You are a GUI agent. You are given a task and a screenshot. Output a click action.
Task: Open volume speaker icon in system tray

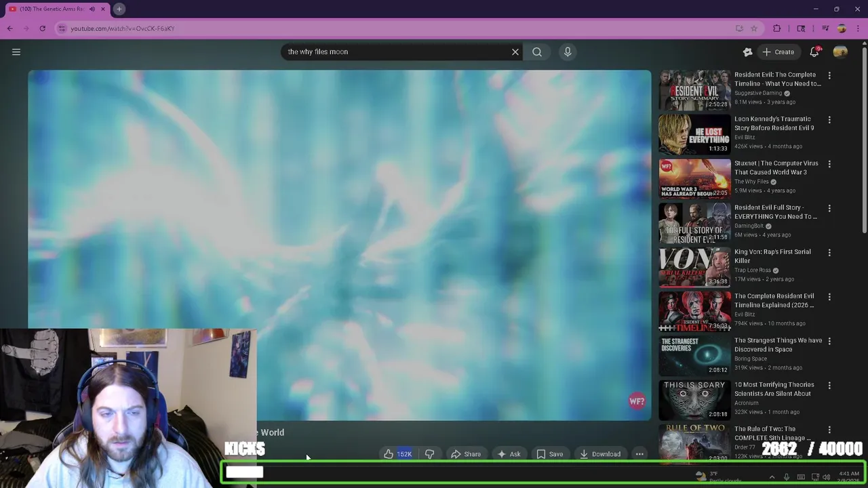coord(826,477)
